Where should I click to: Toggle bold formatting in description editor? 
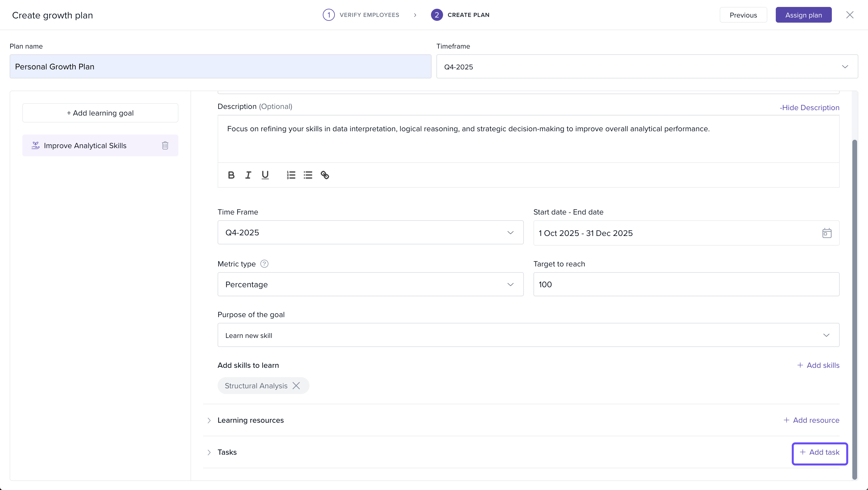coord(231,175)
